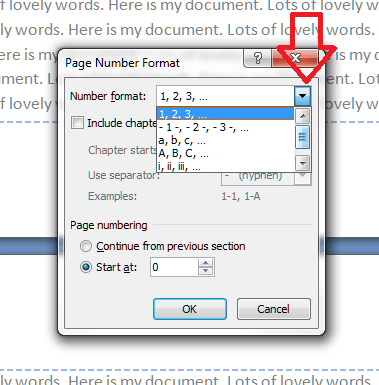Click the Start at value field

(174, 267)
